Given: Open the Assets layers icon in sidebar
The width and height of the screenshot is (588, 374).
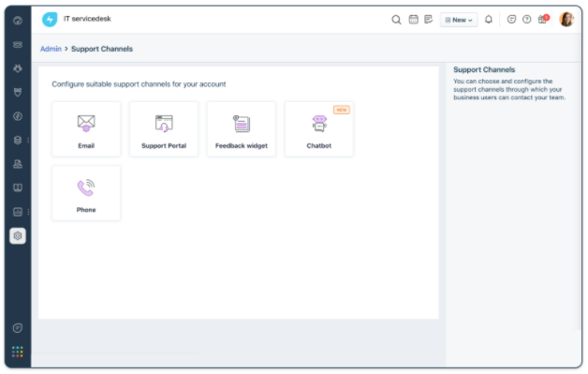Looking at the screenshot, I should [x=18, y=140].
